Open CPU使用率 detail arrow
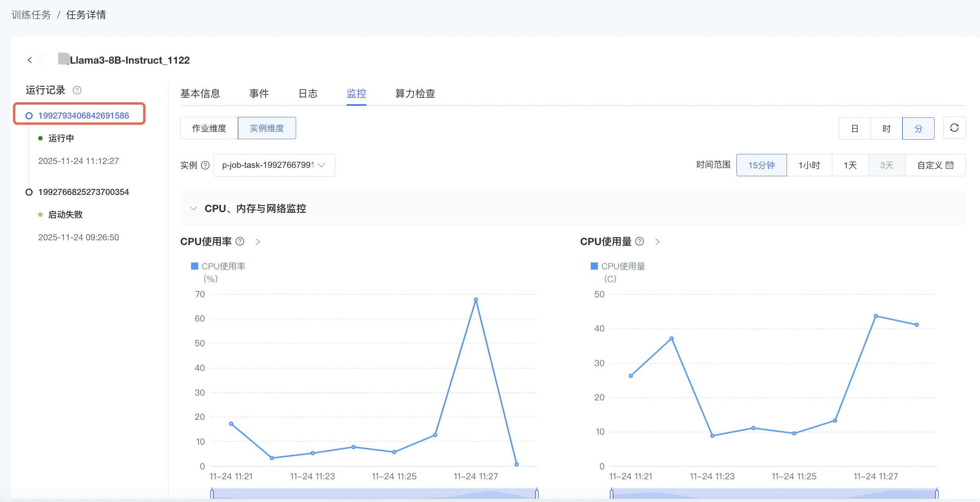 [258, 242]
